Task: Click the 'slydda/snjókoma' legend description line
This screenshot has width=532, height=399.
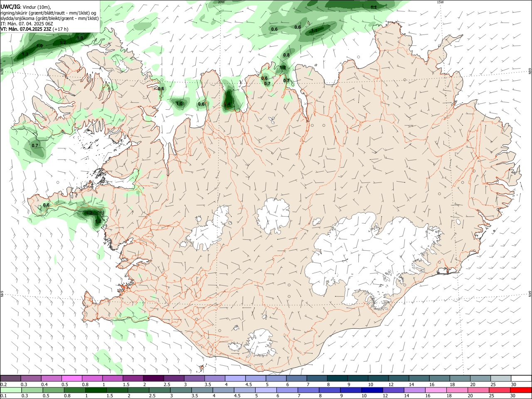Action: tap(49, 18)
